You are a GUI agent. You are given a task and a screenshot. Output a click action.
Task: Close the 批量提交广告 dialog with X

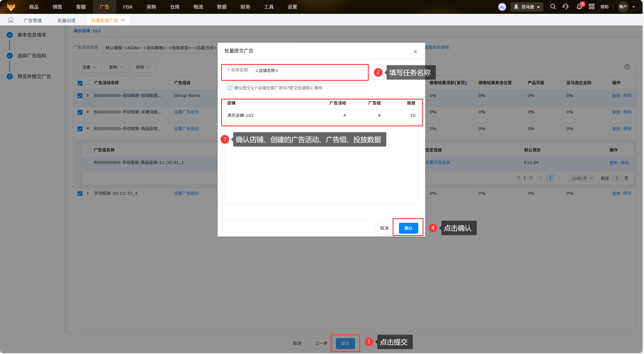[415, 52]
